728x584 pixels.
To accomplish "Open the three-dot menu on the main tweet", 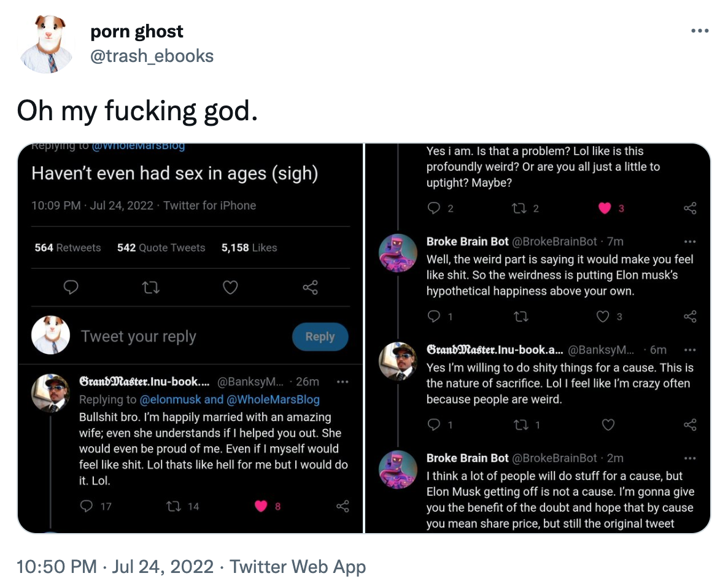I will pyautogui.click(x=699, y=30).
